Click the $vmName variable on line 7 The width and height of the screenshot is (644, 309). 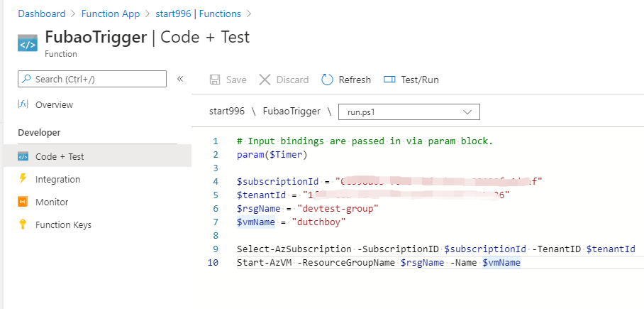256,222
